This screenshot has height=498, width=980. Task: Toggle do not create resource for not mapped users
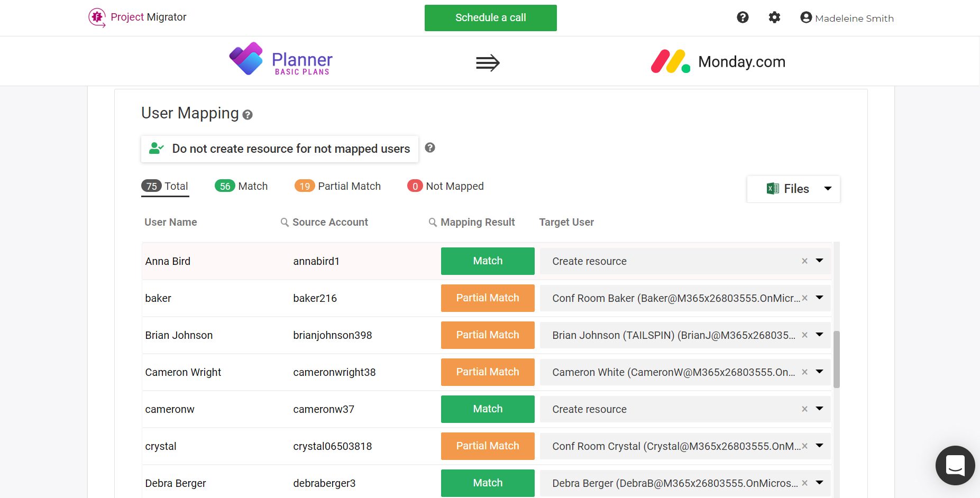click(x=280, y=149)
